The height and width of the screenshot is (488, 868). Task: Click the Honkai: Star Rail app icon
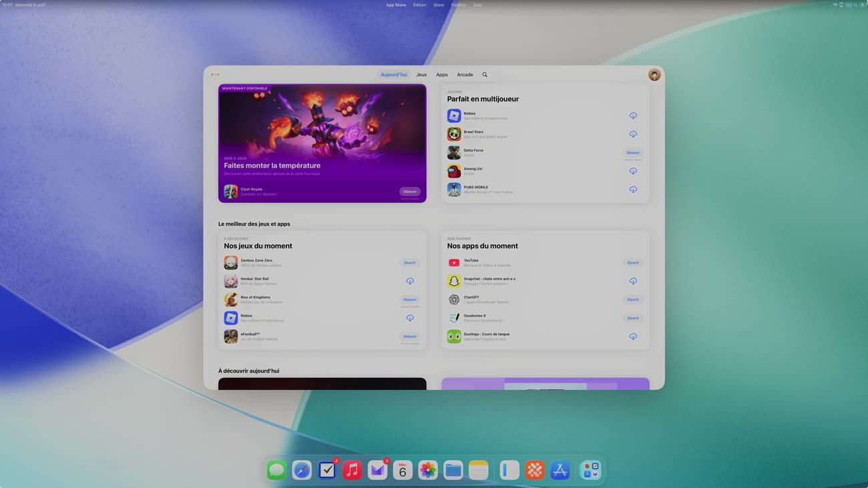(231, 281)
